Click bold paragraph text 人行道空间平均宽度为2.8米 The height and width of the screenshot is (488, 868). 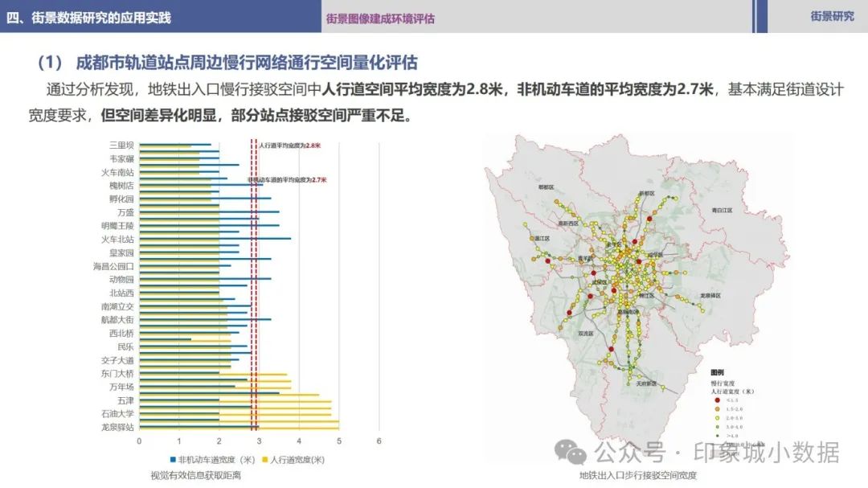tap(412, 89)
